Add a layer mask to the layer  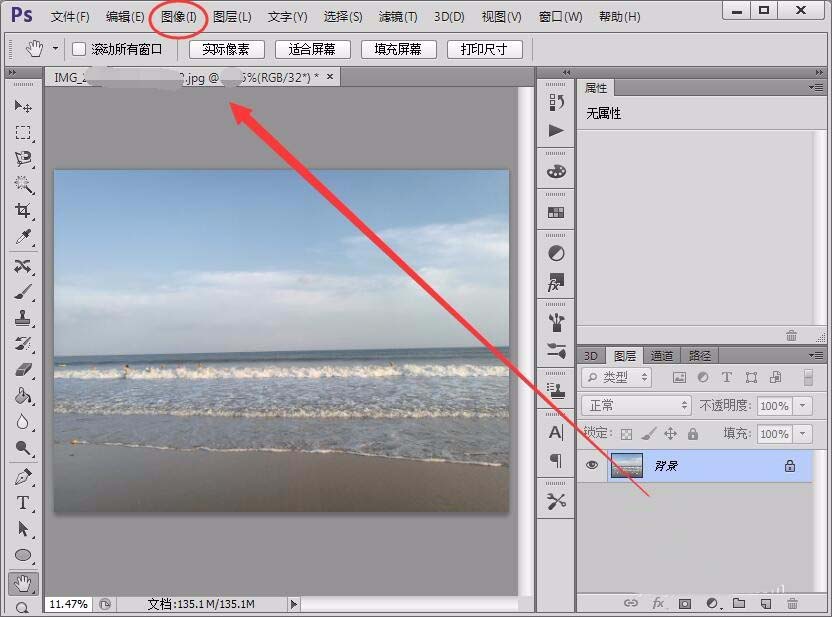click(x=684, y=603)
